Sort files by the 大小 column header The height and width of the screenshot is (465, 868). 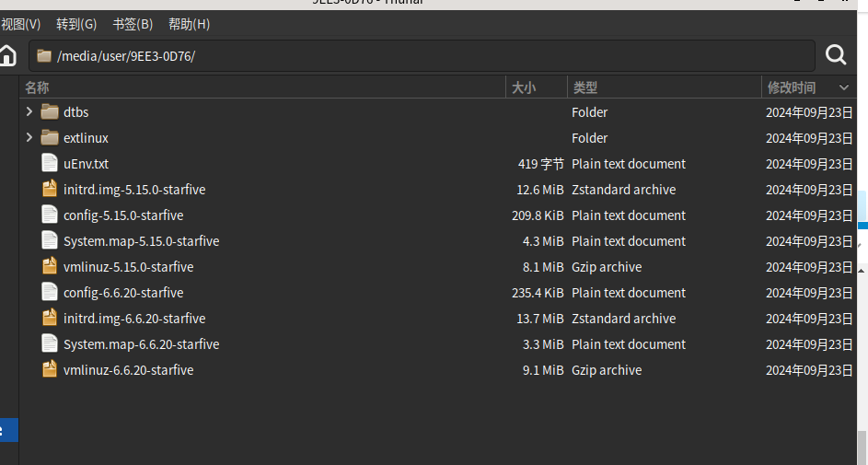click(x=537, y=87)
